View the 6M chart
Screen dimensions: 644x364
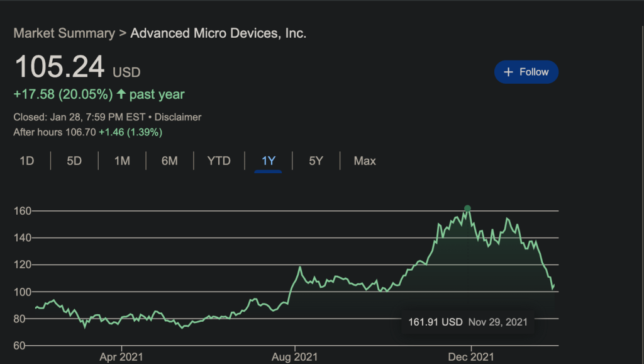pyautogui.click(x=170, y=161)
